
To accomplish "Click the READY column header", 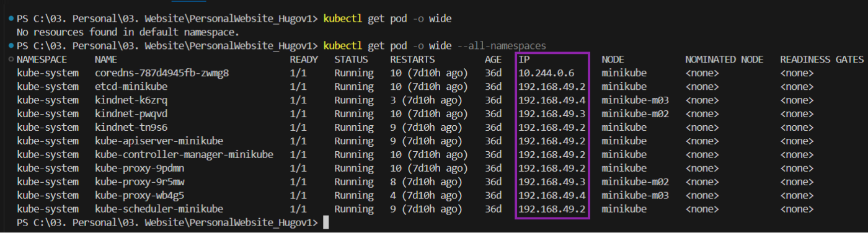I will pyautogui.click(x=304, y=59).
